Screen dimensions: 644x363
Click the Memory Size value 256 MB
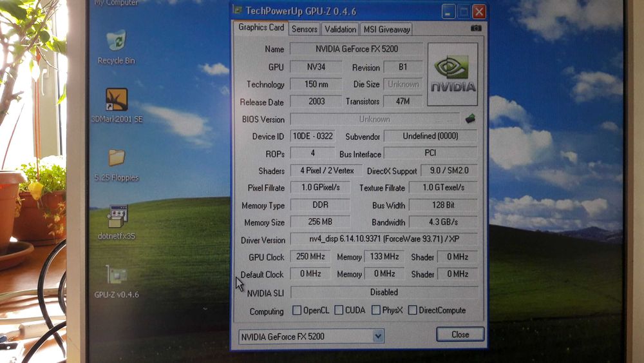[320, 222]
